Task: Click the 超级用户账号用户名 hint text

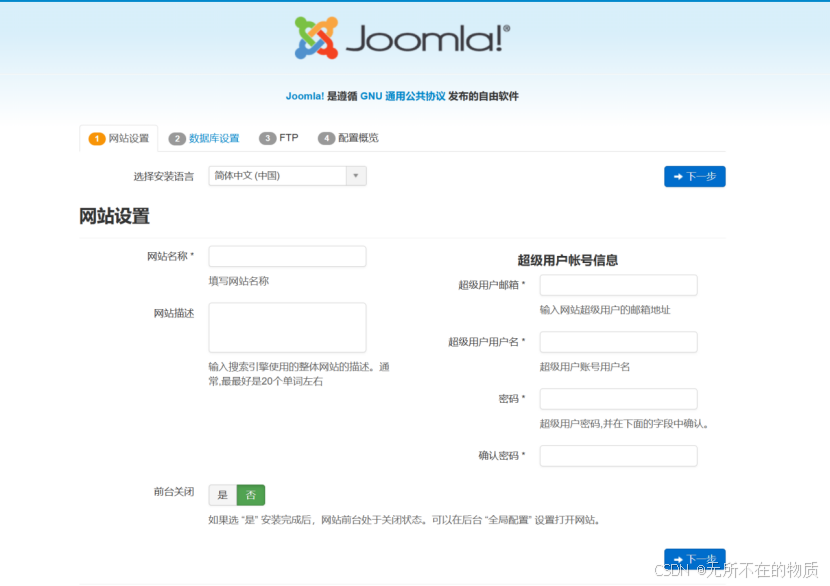Action: click(x=585, y=367)
